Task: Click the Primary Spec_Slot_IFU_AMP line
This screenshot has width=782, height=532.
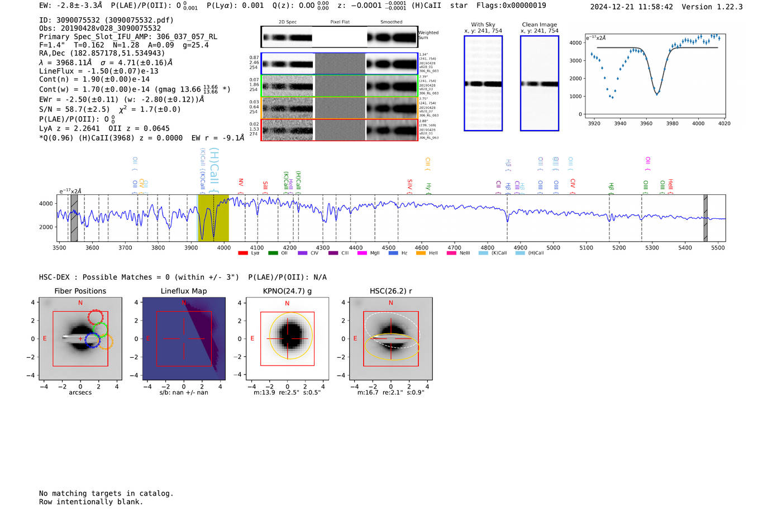Action: coord(128,37)
